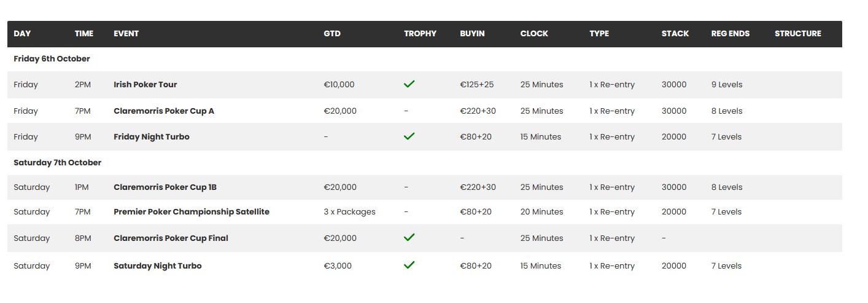Click the Saturday Night Turbo trophy checkmark
Screen dimensions: 868x303
[x=409, y=266]
